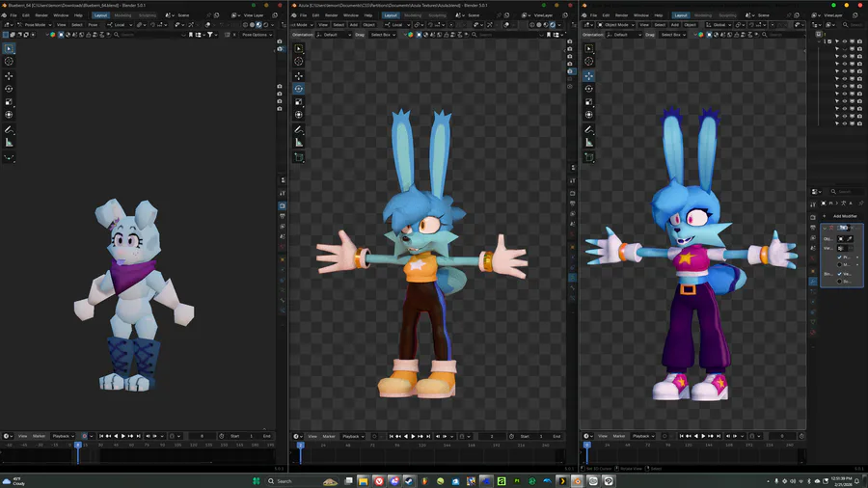Expand the Select Box drag dropdown in middle window

coord(383,35)
